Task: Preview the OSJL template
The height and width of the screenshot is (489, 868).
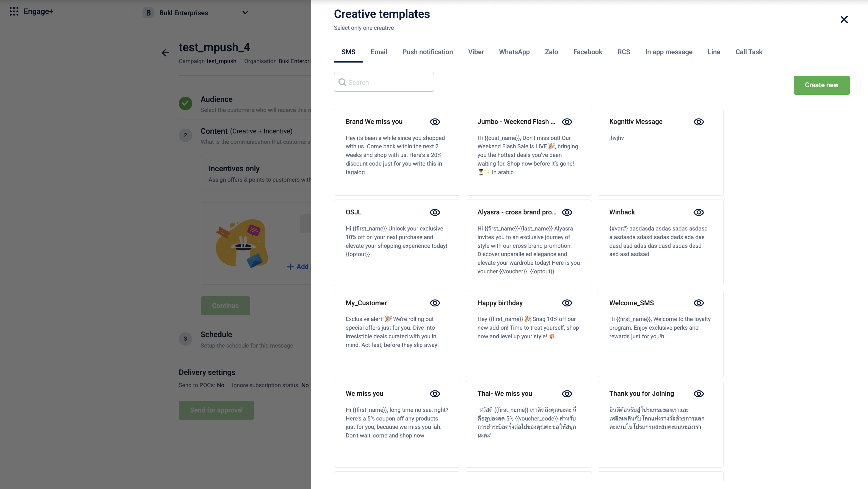Action: tap(435, 212)
